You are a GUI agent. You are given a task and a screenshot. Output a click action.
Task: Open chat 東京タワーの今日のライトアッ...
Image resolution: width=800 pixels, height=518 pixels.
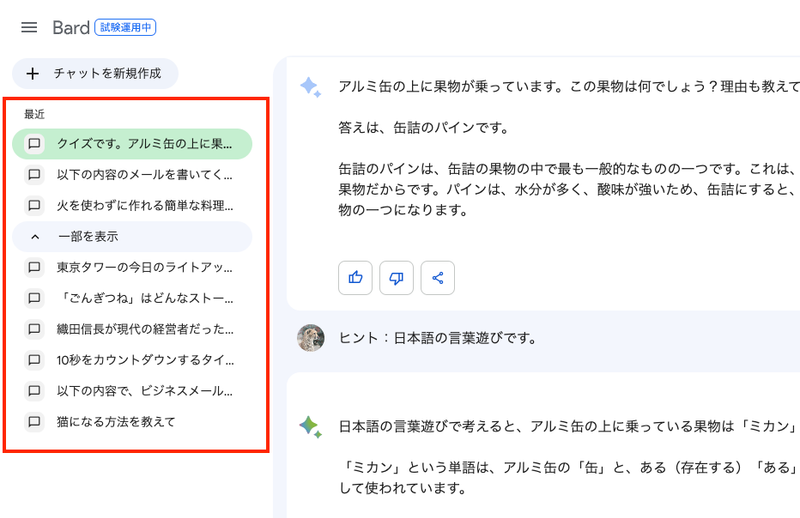132,267
